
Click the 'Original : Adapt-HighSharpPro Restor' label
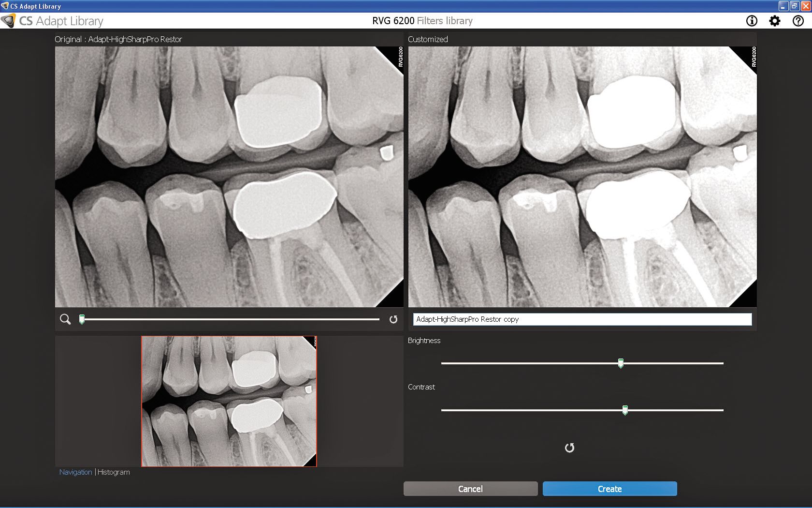[x=118, y=39]
